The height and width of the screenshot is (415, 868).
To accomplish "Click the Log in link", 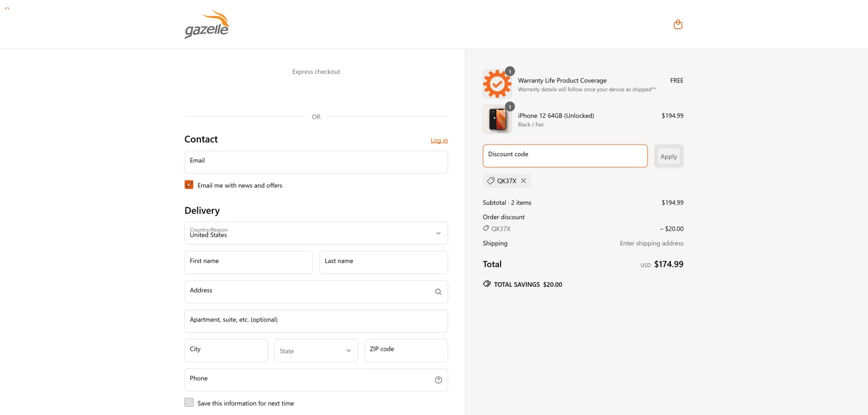I will (439, 140).
